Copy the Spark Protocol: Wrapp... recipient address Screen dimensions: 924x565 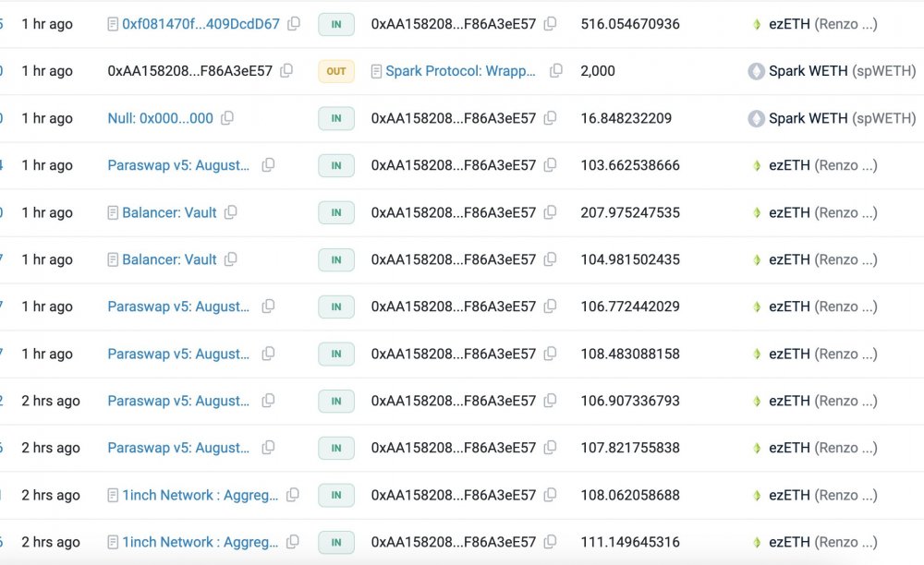click(555, 70)
